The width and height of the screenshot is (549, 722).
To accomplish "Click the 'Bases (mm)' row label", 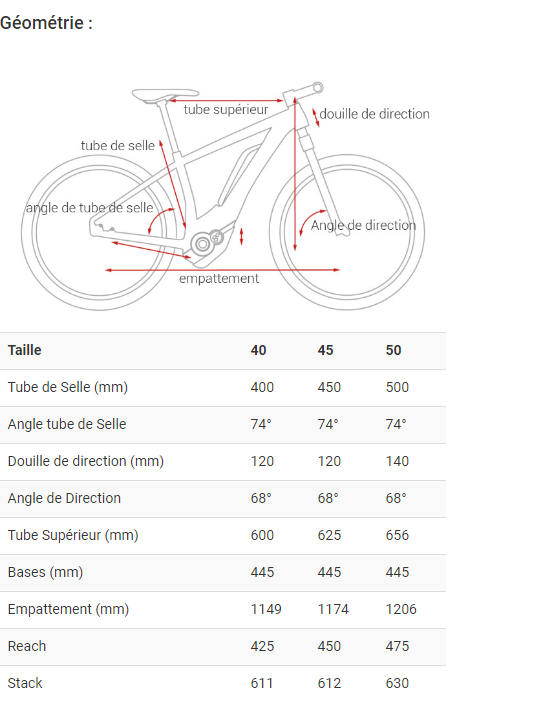I will pos(45,572).
